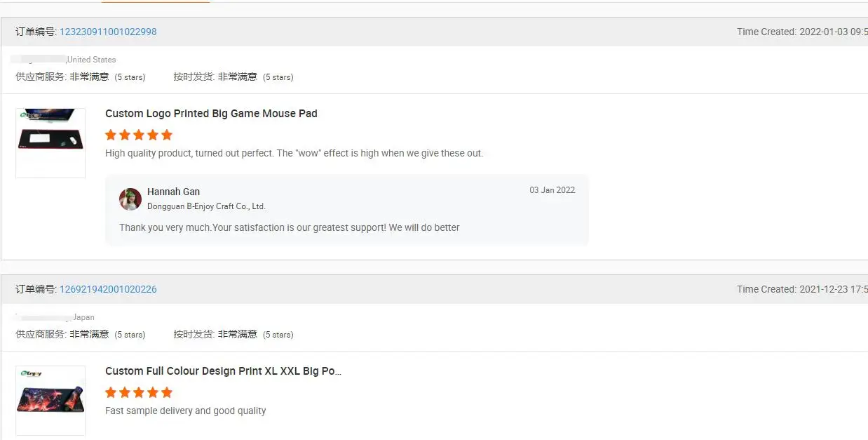Click the Big Game Mouse Pad thumbnail
The image size is (868, 440).
(50, 142)
